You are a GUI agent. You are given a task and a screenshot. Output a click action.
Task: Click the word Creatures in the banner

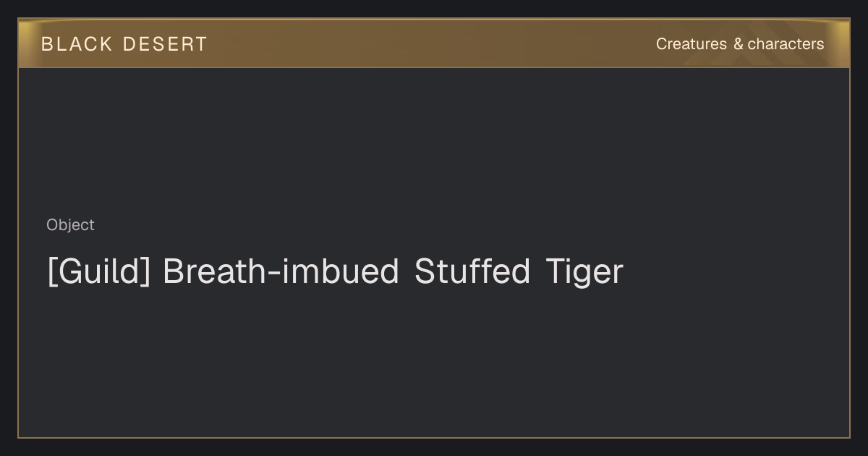[692, 44]
